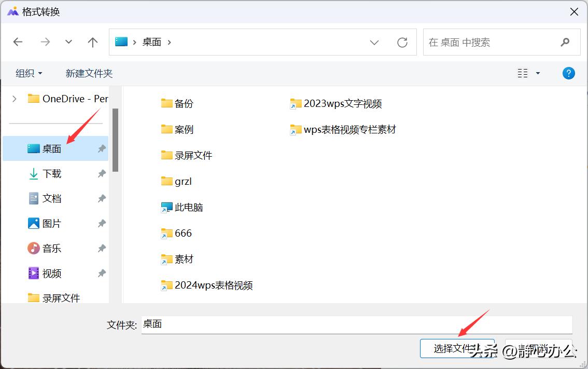588x369 pixels.
Task: Open the 组织 menu
Action: coord(29,74)
